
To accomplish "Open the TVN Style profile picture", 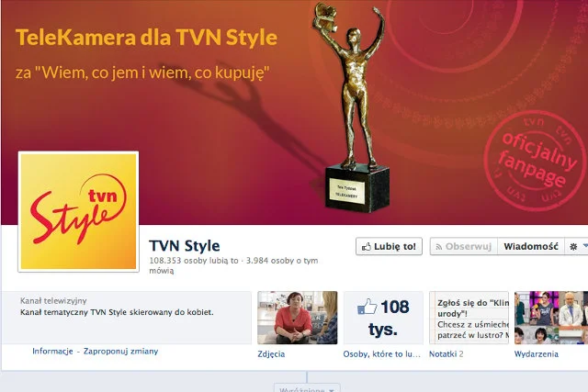I will pos(78,211).
